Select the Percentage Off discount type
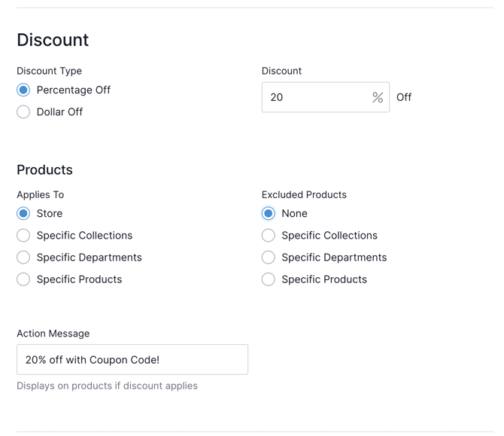 click(23, 90)
